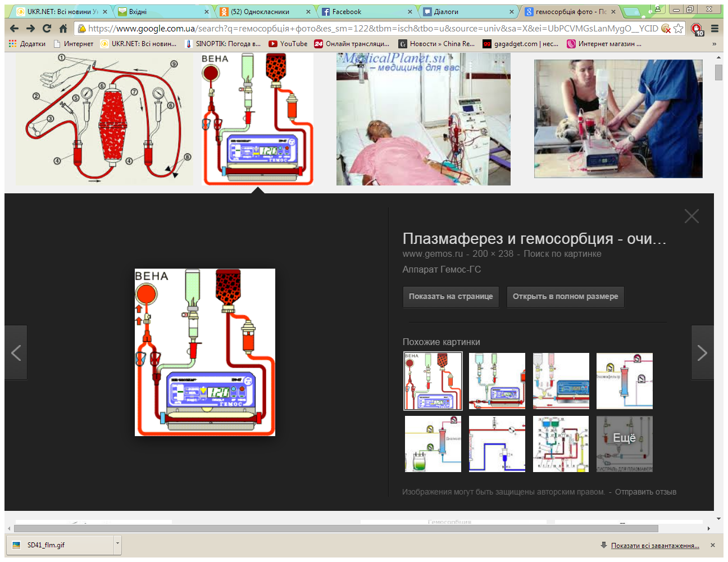The height and width of the screenshot is (562, 728).
Task: Click the site security lock icon
Action: click(x=81, y=28)
